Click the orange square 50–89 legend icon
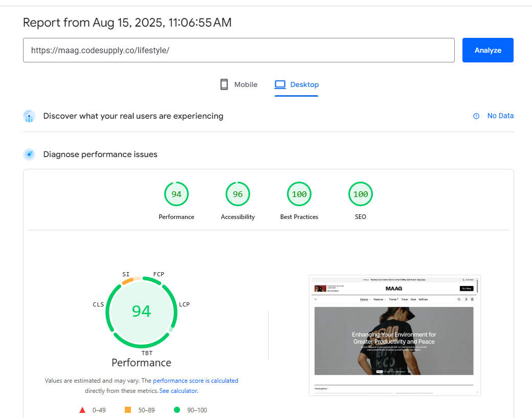The height and width of the screenshot is (418, 532). 128,410
